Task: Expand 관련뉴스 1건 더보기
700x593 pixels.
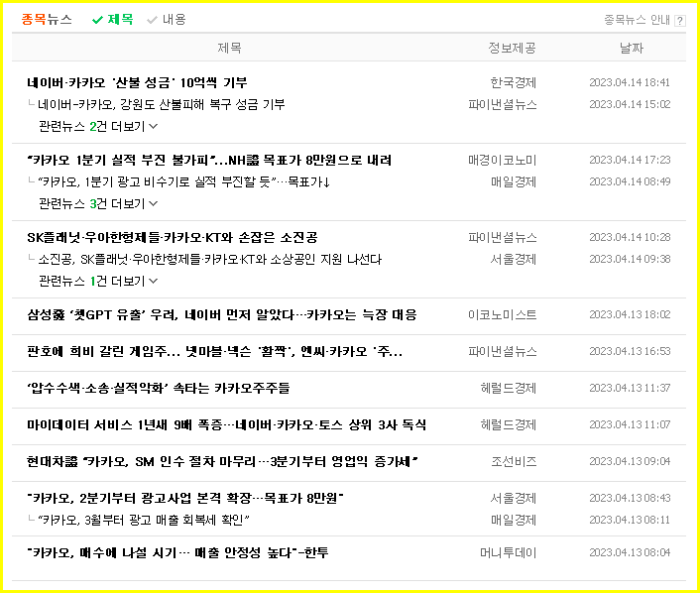Action: click(x=98, y=281)
